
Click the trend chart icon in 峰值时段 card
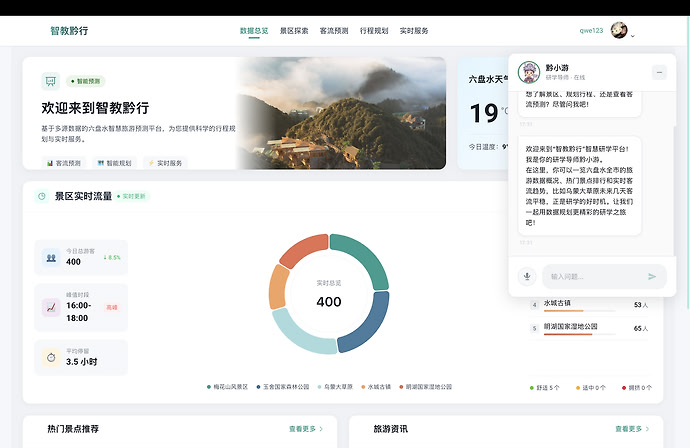(51, 307)
